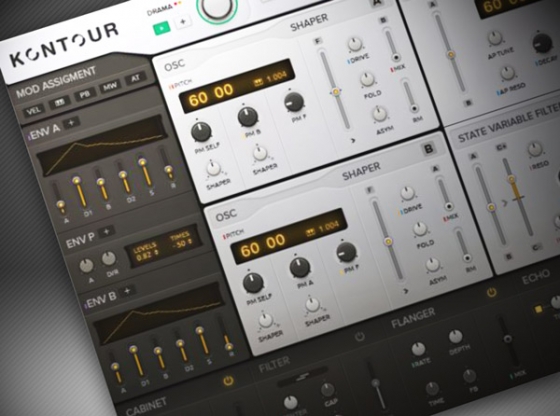Screen dimensions: 560x416
Task: Toggle the Filter effect power button
Action: point(360,336)
